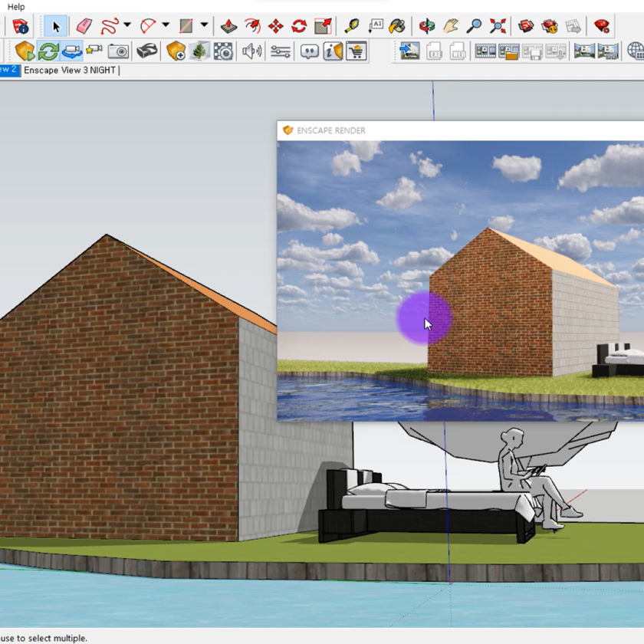644x644 pixels.
Task: Select the Push/Pull tool
Action: coord(228,28)
